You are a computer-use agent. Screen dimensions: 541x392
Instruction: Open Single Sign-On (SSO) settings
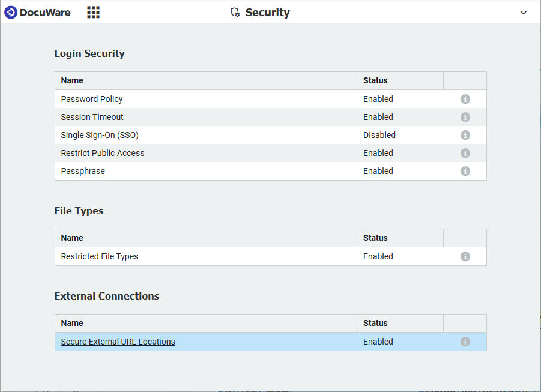100,135
